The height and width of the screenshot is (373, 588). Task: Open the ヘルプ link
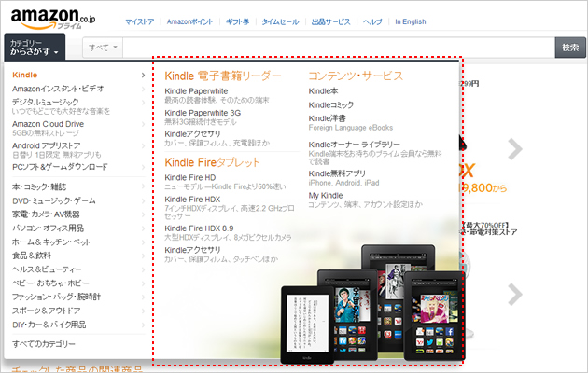(372, 21)
